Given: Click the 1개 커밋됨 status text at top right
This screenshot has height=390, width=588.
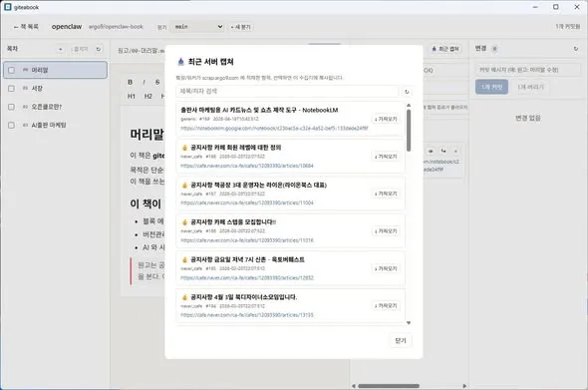Looking at the screenshot, I should (567, 26).
